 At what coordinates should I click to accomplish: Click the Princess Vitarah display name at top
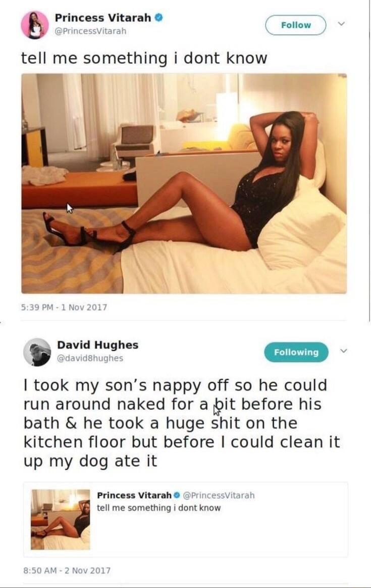point(103,18)
